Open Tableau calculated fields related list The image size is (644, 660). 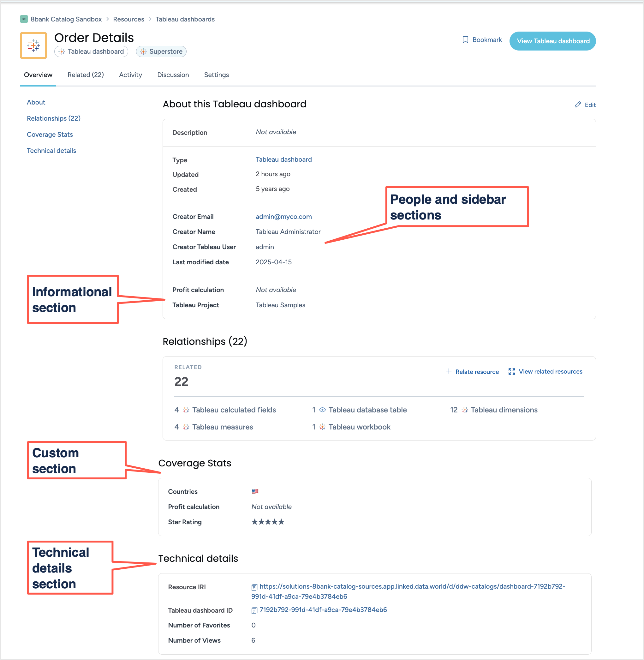tap(234, 410)
